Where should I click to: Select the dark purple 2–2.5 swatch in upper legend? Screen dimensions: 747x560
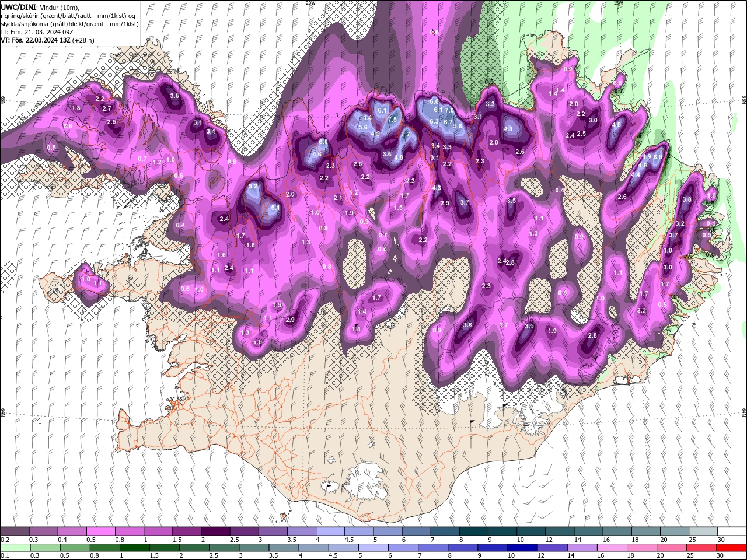[215, 531]
